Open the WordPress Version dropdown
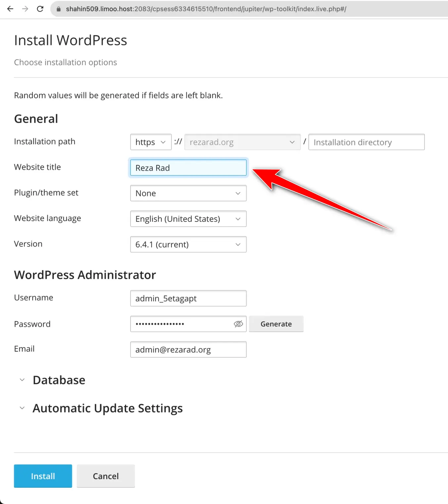Screen dimensions: 448x504 [188, 244]
